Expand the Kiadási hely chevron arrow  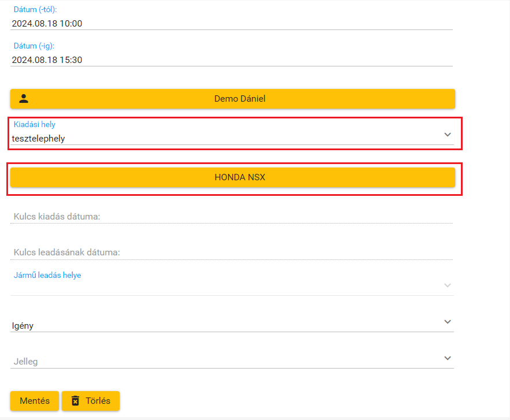point(447,135)
